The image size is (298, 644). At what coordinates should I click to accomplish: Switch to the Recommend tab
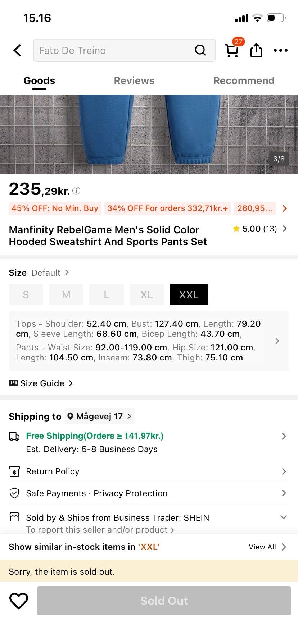(x=244, y=80)
